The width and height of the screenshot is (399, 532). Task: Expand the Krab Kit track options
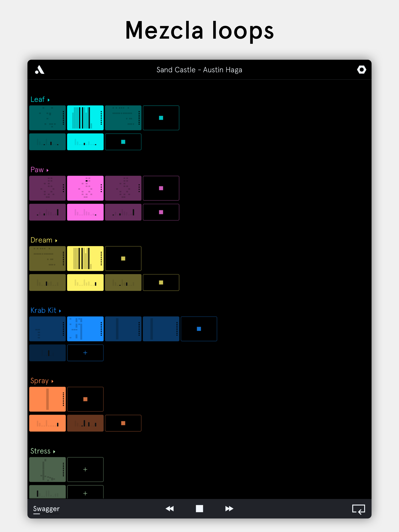click(60, 310)
